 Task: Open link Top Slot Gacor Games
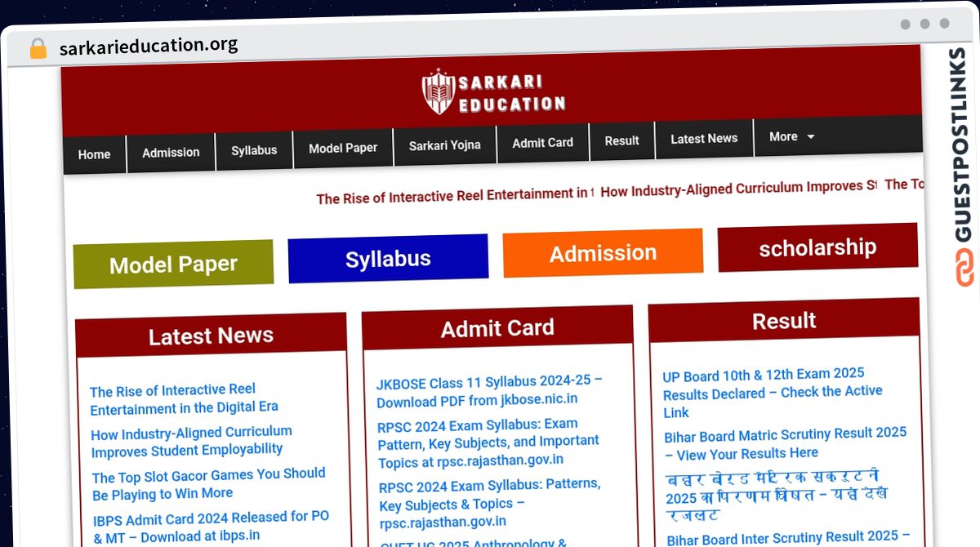(x=208, y=483)
